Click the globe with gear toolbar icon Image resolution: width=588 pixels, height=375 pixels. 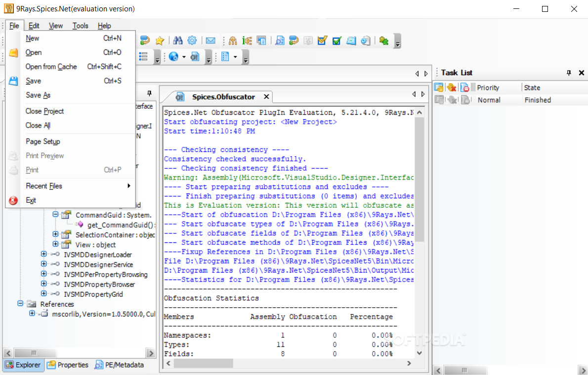tap(173, 57)
